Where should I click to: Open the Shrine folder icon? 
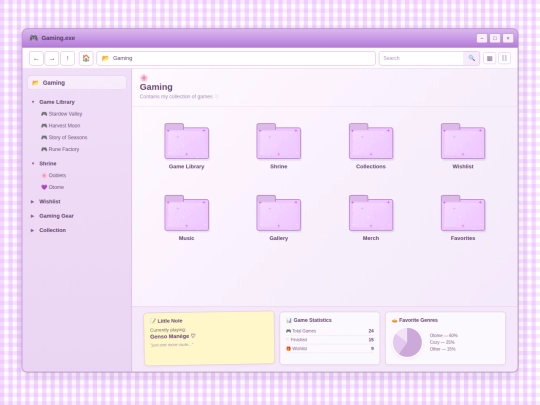279,141
